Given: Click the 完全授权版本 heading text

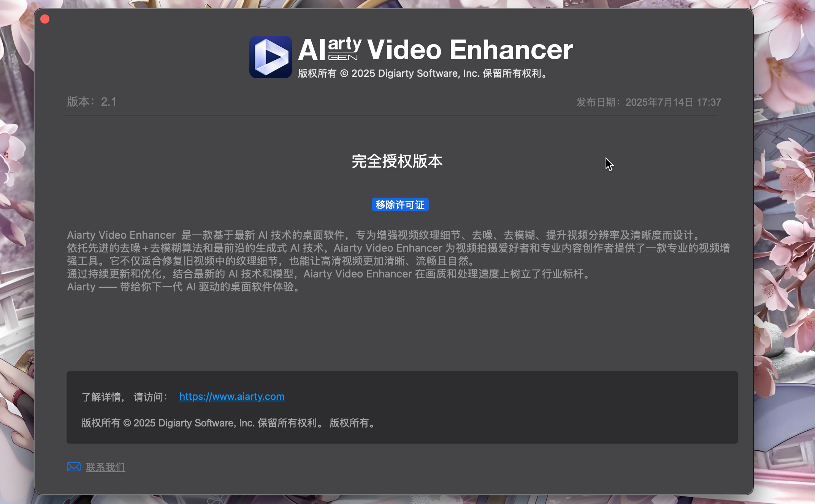Looking at the screenshot, I should tap(397, 161).
